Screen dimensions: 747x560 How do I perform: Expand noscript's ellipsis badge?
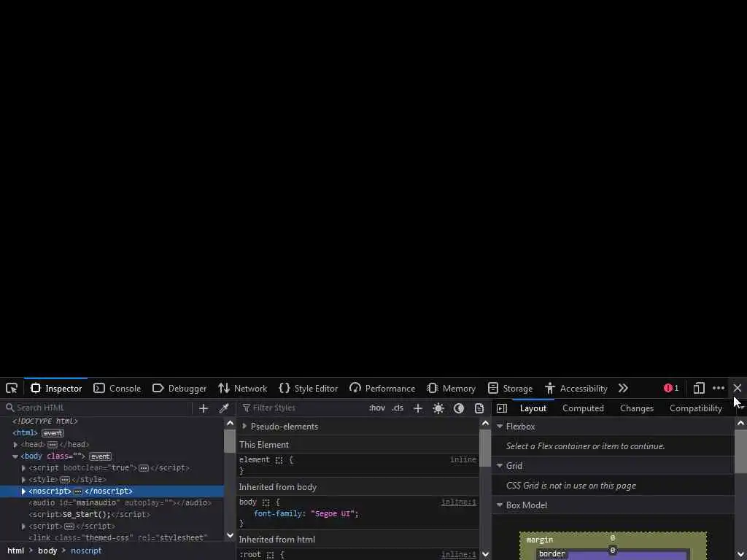coord(77,491)
